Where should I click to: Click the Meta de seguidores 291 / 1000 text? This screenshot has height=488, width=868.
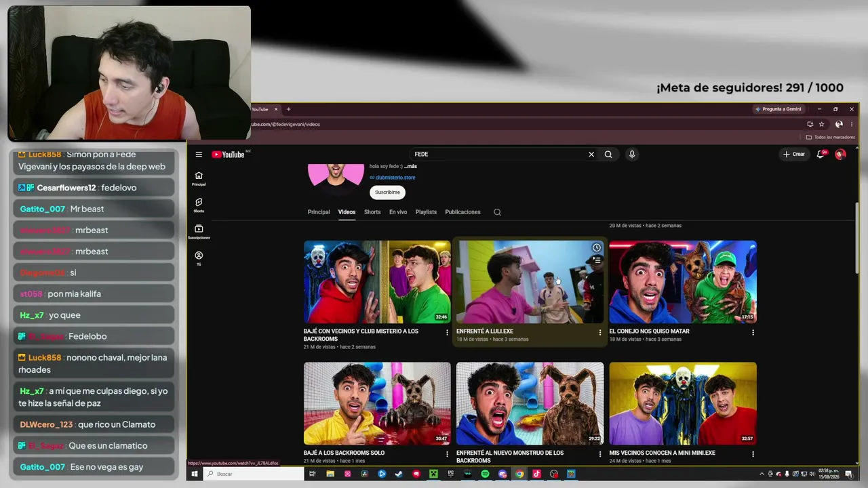click(x=750, y=88)
